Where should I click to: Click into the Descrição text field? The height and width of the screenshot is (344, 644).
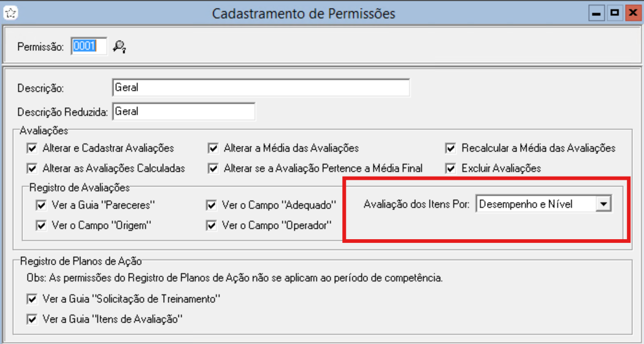pos(261,88)
